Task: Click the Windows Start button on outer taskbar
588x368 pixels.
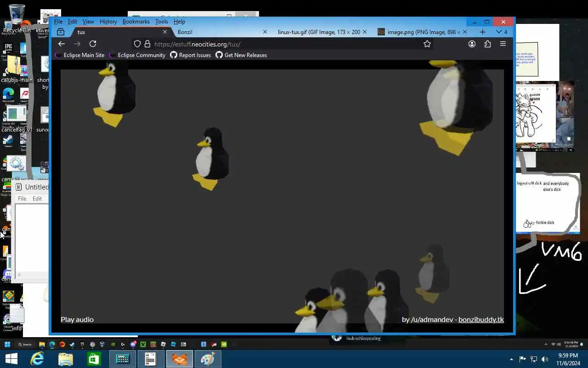Action: coord(11,359)
